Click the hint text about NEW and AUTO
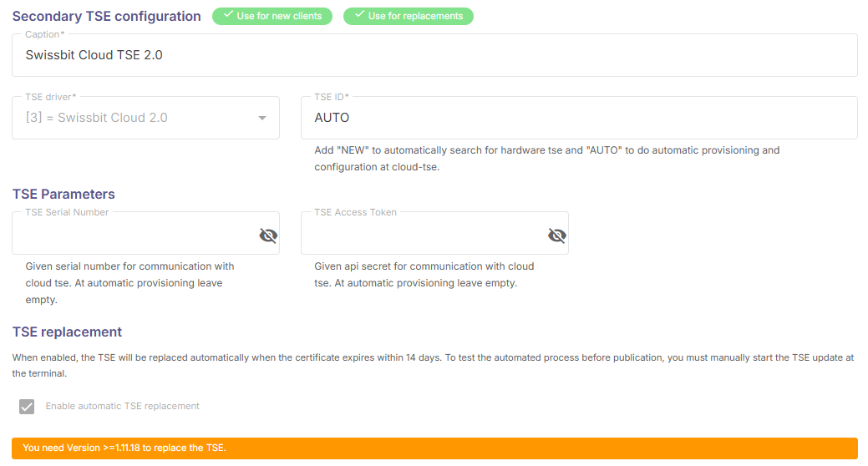The height and width of the screenshot is (466, 868). [x=547, y=159]
